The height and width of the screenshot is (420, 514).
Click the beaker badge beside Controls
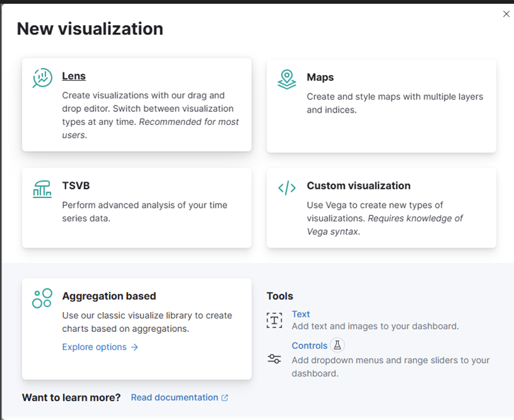tap(337, 345)
